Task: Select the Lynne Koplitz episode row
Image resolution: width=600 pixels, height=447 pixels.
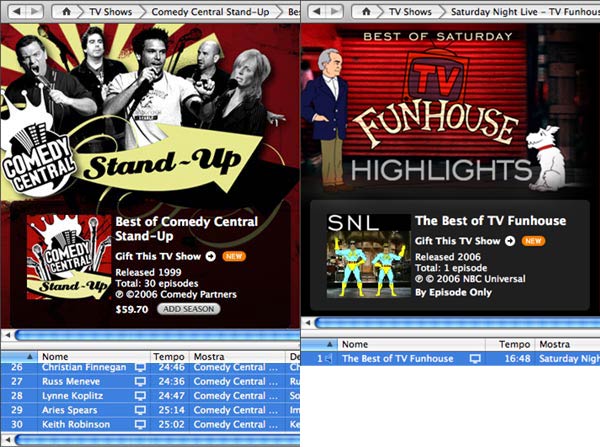Action: (150, 396)
